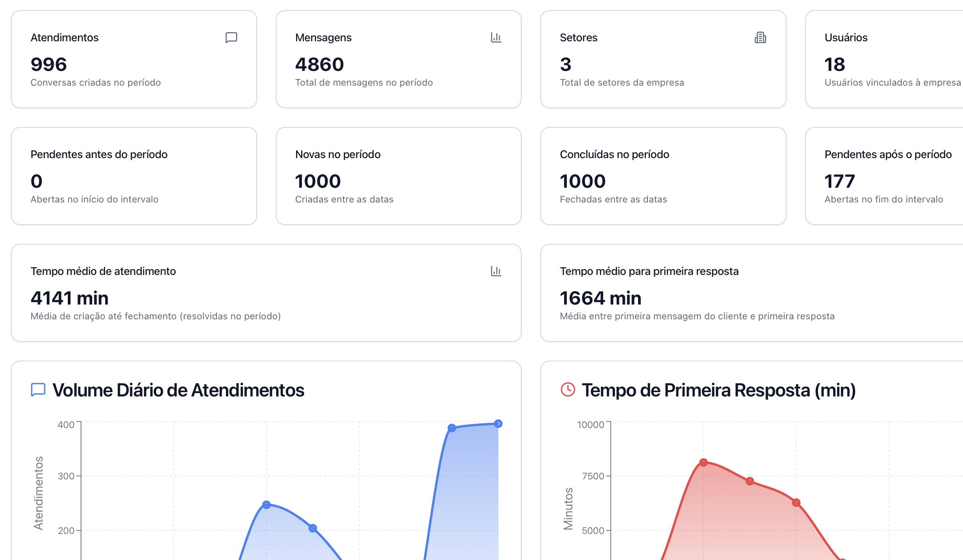Click the Pendentes após o período value 177
Screen dimensions: 963x560
(839, 181)
